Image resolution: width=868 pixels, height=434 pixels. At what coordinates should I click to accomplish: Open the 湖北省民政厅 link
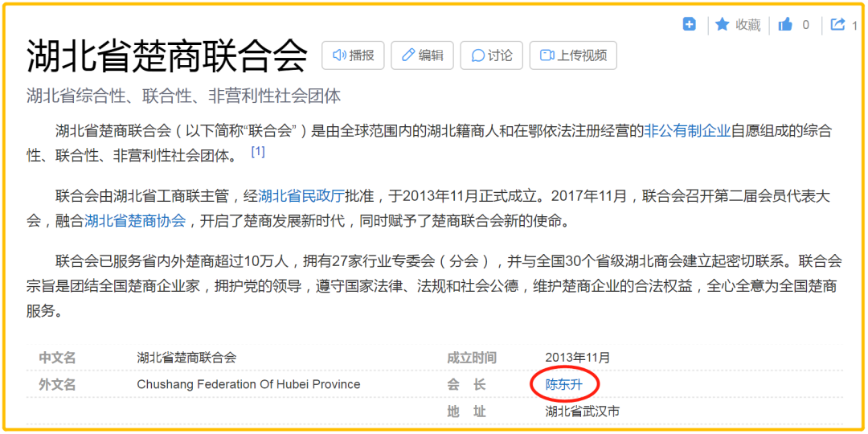coord(301,197)
